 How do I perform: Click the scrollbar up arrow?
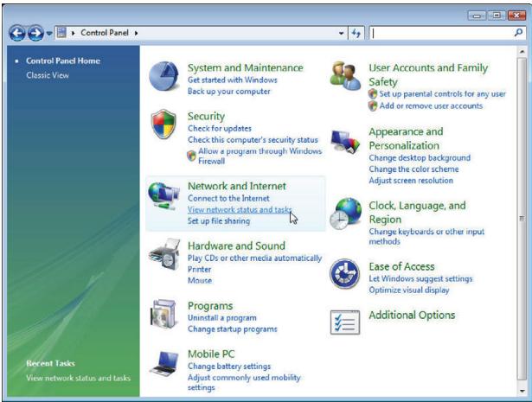click(x=522, y=51)
